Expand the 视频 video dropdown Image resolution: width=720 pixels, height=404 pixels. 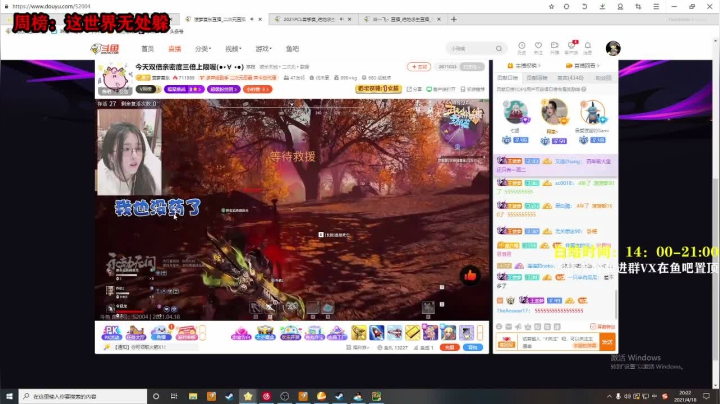(233, 49)
